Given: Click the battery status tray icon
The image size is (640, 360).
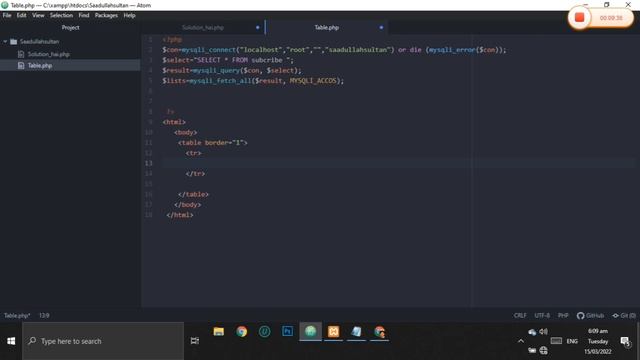Looking at the screenshot, I should point(532,350).
